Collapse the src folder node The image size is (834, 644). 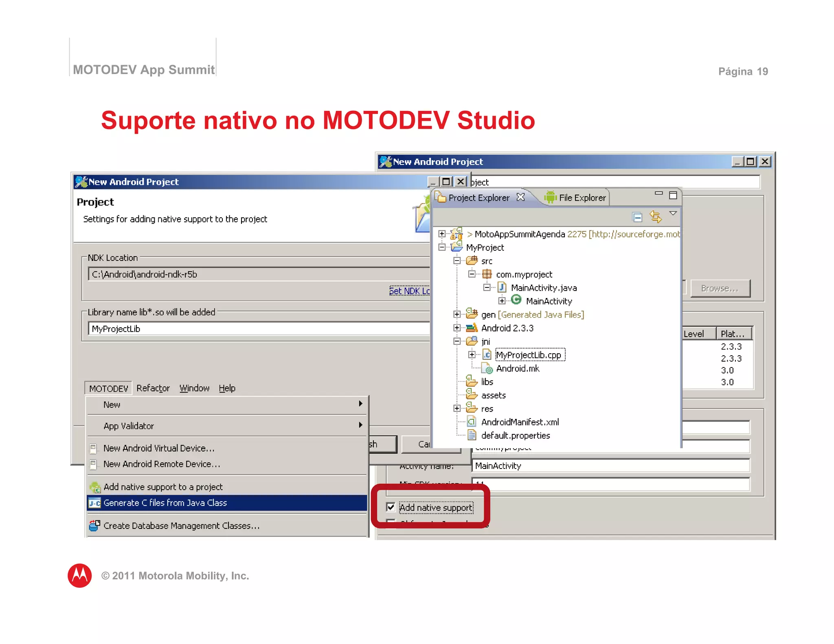click(x=457, y=261)
